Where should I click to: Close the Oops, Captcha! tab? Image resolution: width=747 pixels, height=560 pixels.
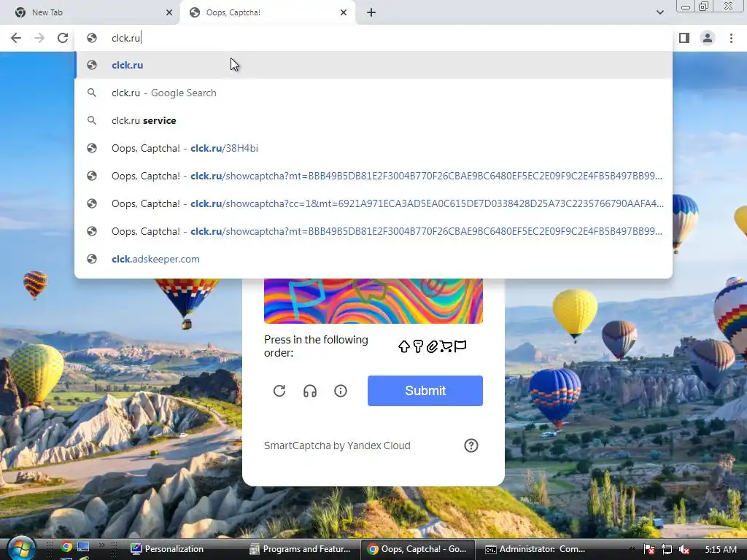coord(344,12)
